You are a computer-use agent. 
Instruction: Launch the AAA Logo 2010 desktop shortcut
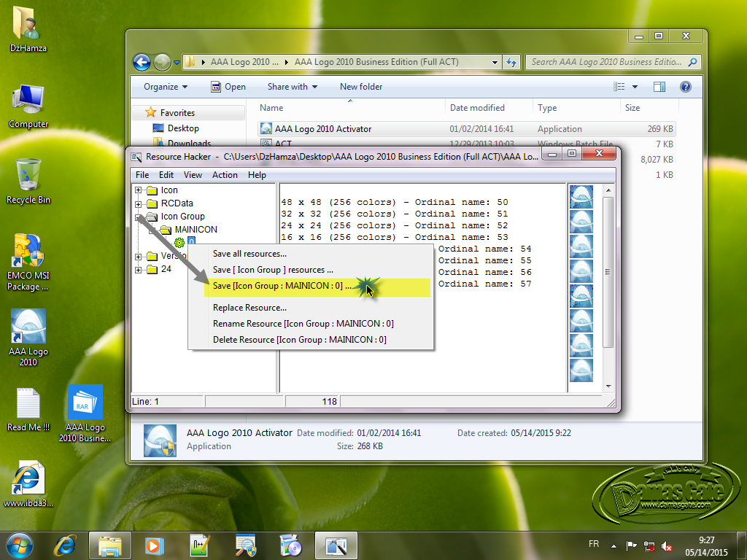point(28,337)
